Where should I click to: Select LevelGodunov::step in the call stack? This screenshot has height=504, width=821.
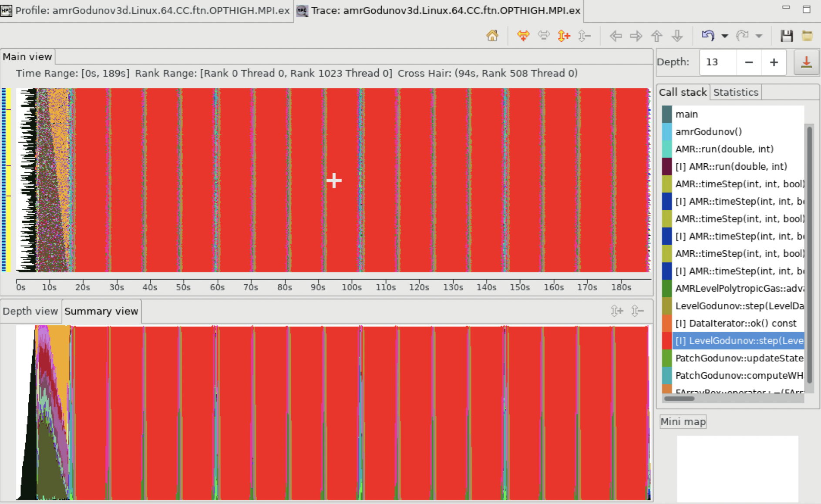739,306
